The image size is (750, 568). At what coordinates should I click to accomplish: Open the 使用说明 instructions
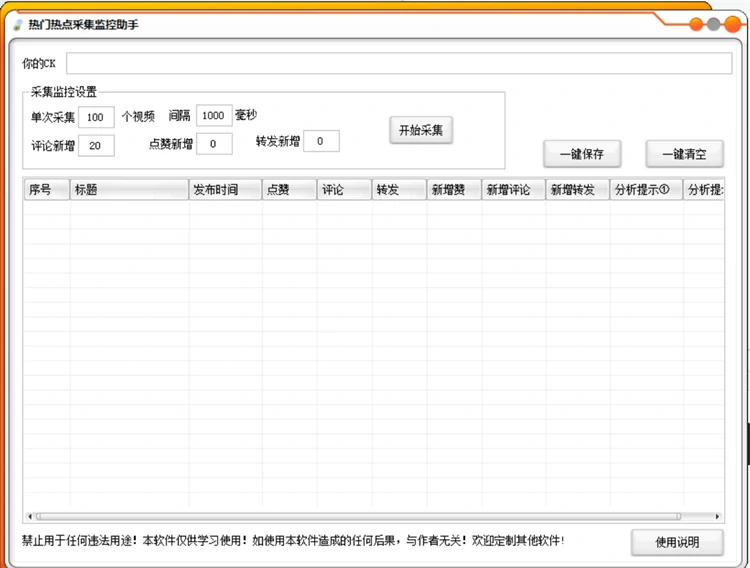point(677,542)
